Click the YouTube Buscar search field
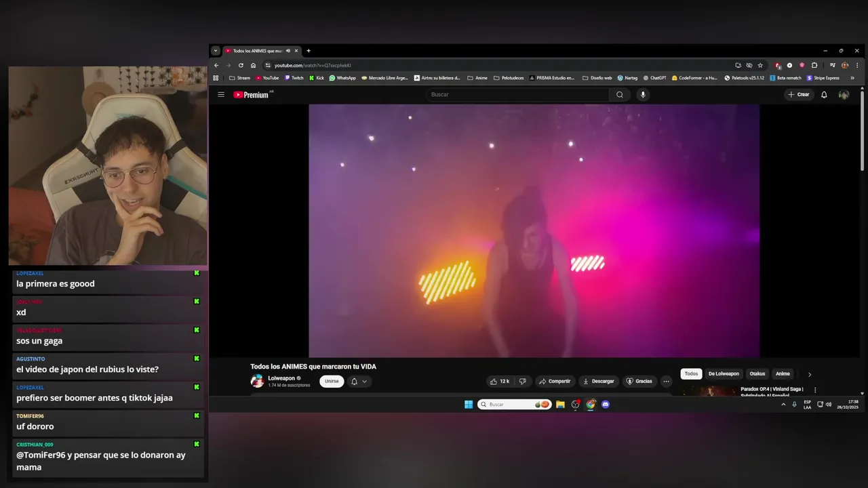 pos(518,94)
